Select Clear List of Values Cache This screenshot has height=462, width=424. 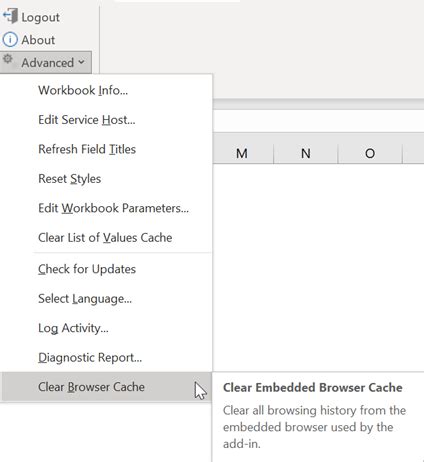tap(106, 237)
